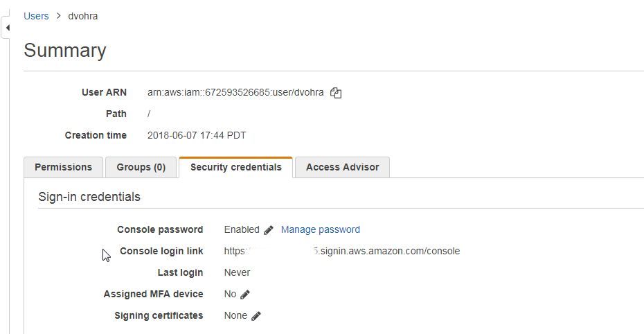This screenshot has width=644, height=334.
Task: Copy the User ARN to clipboard
Action: point(336,93)
